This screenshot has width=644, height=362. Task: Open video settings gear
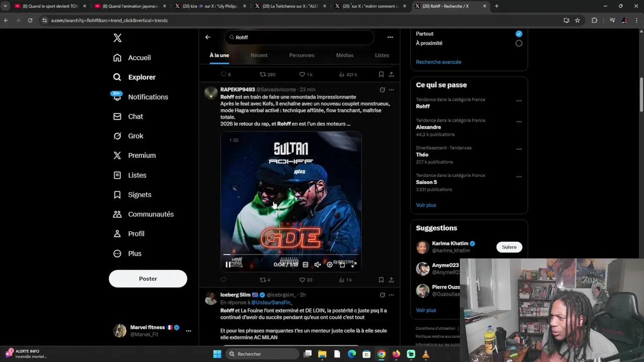tap(330, 264)
